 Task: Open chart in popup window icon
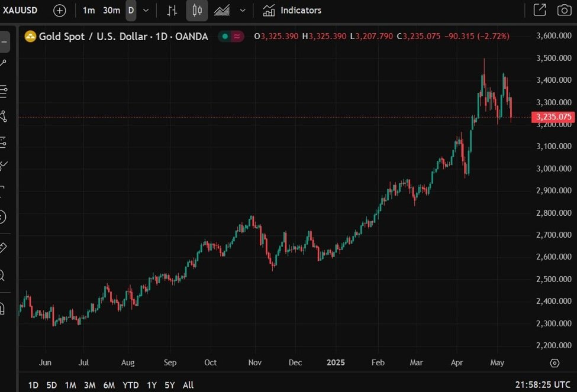[x=540, y=10]
